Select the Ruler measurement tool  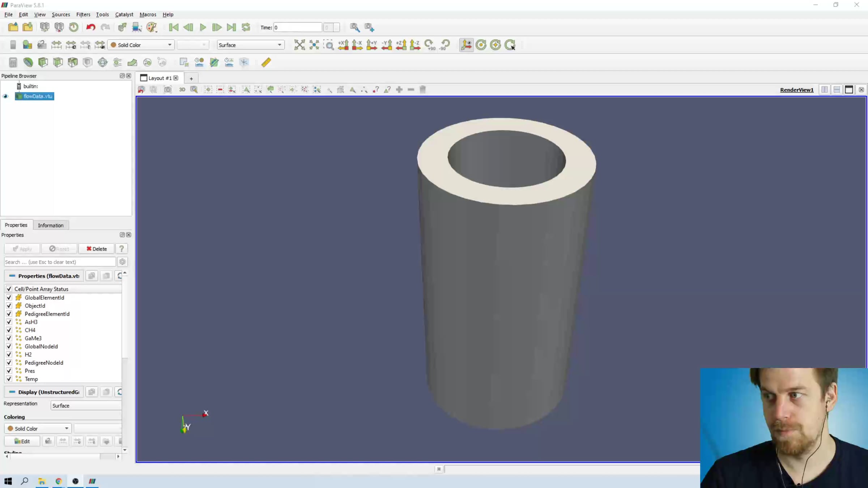[x=266, y=63]
